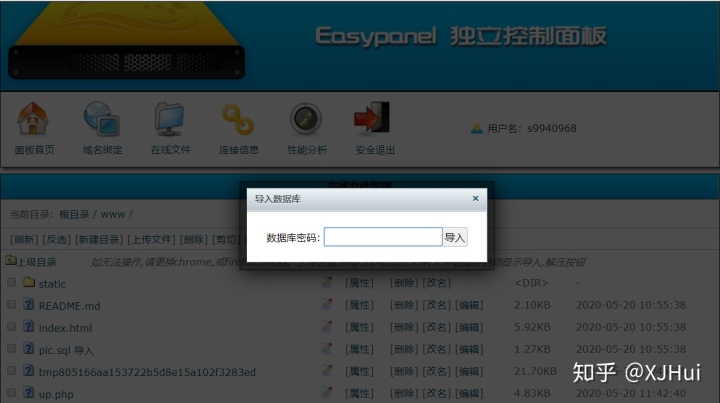Image resolution: width=720 pixels, height=403 pixels.
Task: Open the 在线文件 online files icon
Action: tap(169, 118)
